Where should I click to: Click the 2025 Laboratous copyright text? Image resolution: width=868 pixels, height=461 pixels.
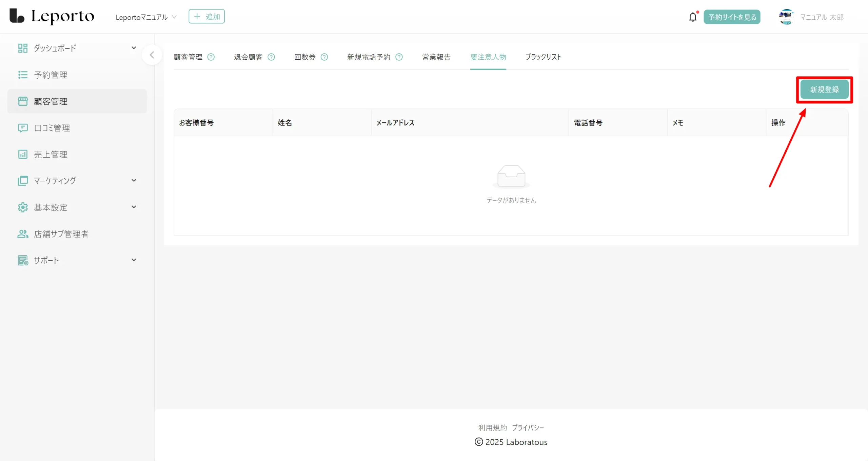tap(511, 442)
